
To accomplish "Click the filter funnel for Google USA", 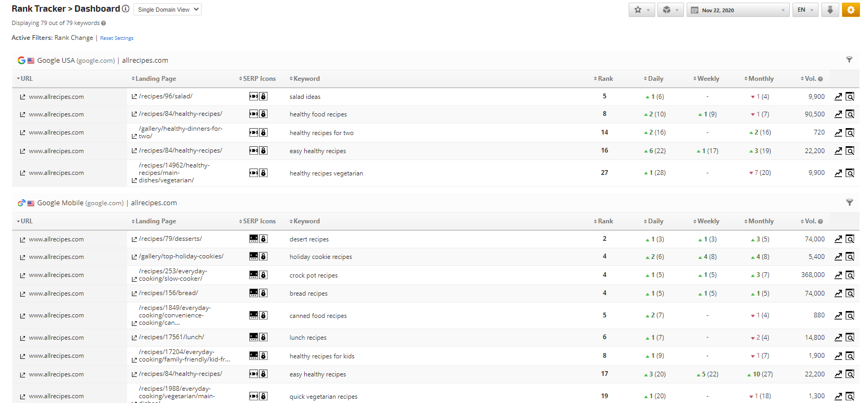I will 849,60.
